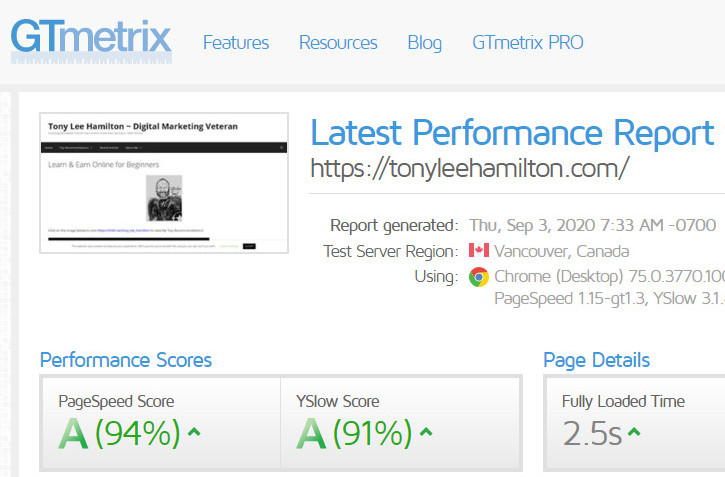The width and height of the screenshot is (725, 477).
Task: Click the Page Details heading
Action: tap(596, 360)
